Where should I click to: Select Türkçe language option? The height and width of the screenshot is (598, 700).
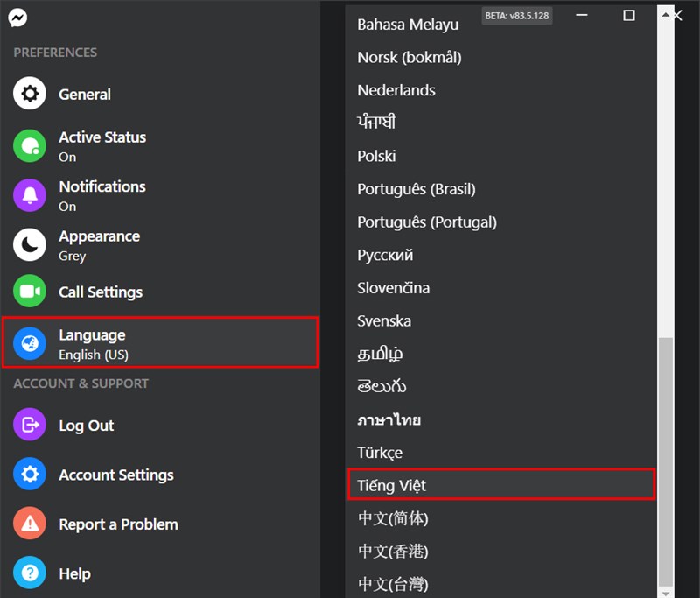tap(380, 453)
